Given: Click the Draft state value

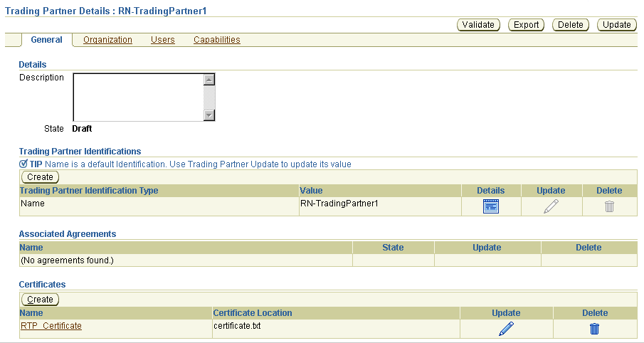Looking at the screenshot, I should (82, 129).
